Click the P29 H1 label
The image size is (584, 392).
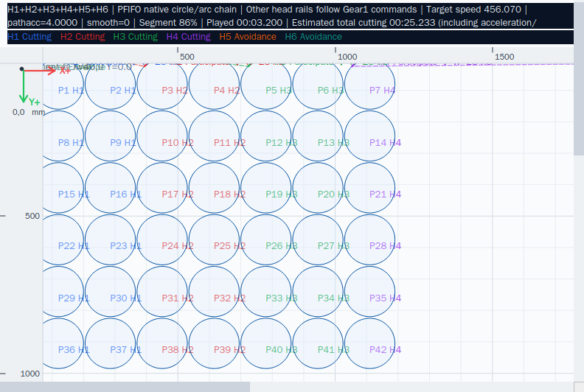74,298
